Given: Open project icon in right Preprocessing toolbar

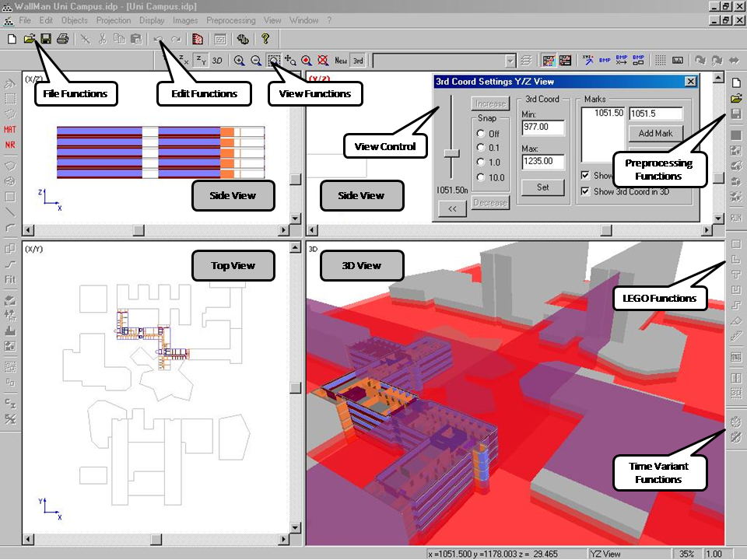Looking at the screenshot, I should click(x=736, y=99).
